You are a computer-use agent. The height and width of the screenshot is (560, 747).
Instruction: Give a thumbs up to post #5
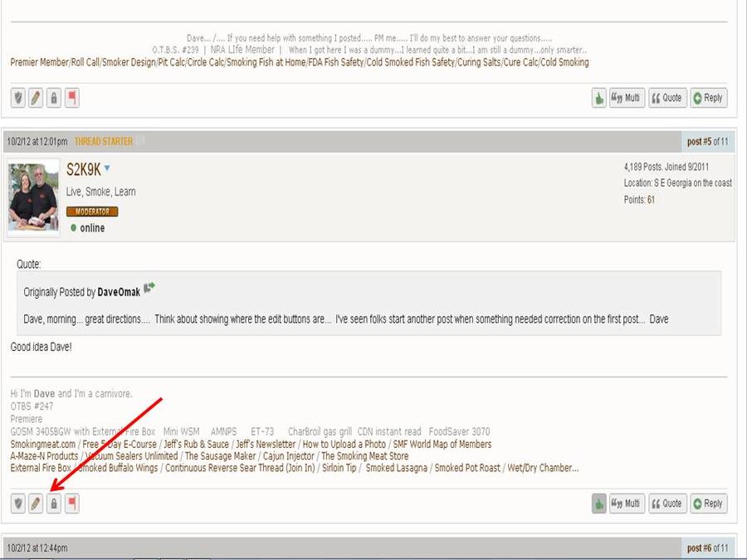(x=598, y=504)
